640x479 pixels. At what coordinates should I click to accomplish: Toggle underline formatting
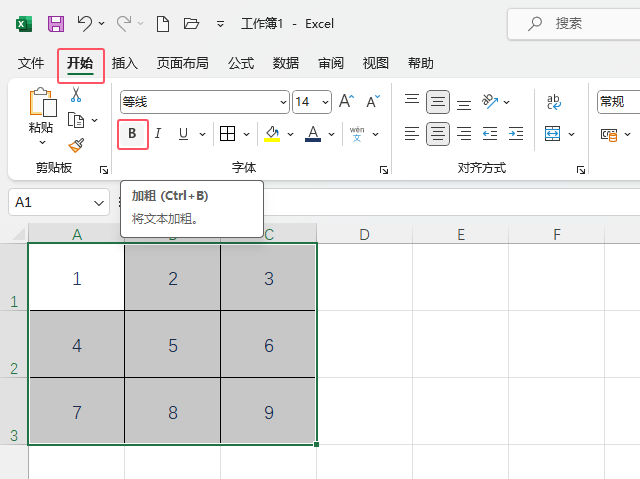click(x=184, y=133)
